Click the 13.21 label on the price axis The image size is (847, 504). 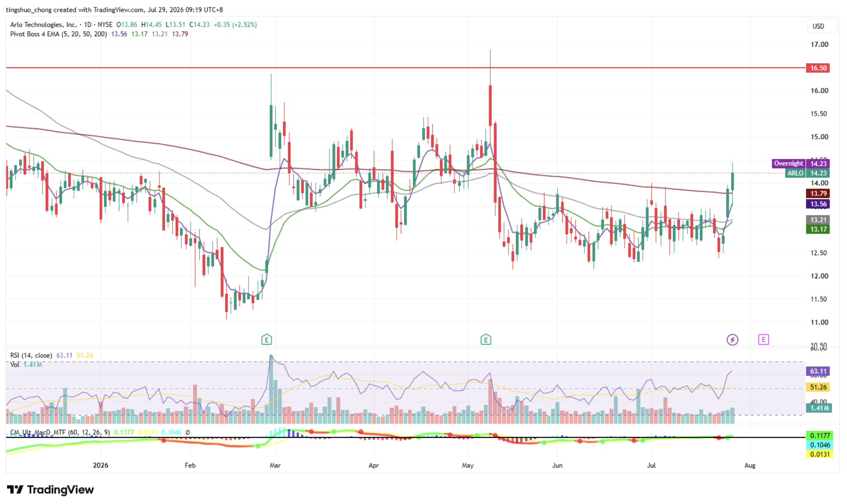(818, 220)
